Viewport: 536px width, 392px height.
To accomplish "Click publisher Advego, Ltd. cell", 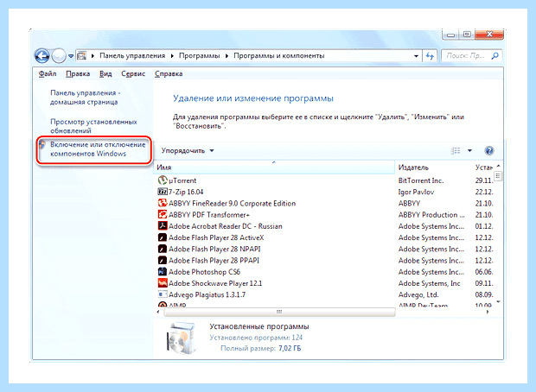I will [x=418, y=294].
